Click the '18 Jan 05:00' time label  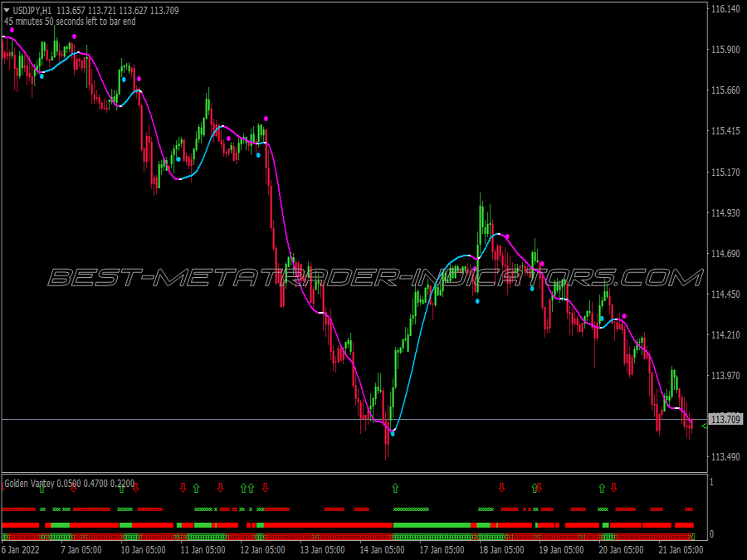501,550
